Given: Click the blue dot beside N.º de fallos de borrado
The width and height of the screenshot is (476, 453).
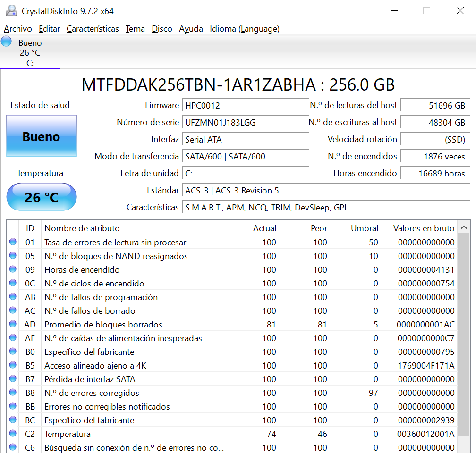Looking at the screenshot, I should pos(14,310).
